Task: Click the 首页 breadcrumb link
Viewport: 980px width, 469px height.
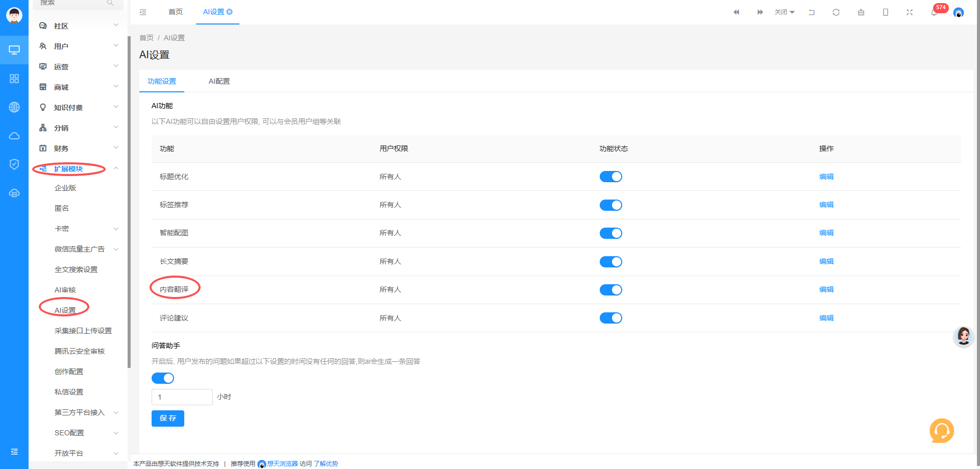Action: click(146, 38)
